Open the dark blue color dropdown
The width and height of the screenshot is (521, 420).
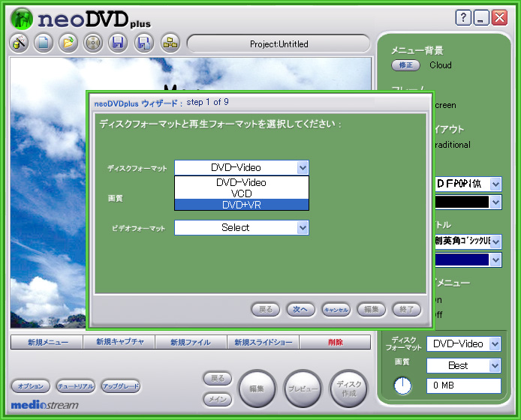[x=495, y=260]
